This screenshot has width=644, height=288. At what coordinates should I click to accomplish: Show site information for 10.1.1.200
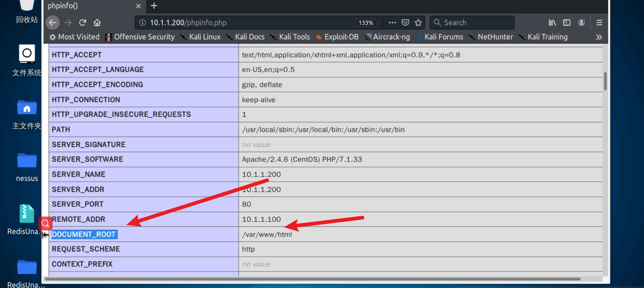[x=142, y=23]
